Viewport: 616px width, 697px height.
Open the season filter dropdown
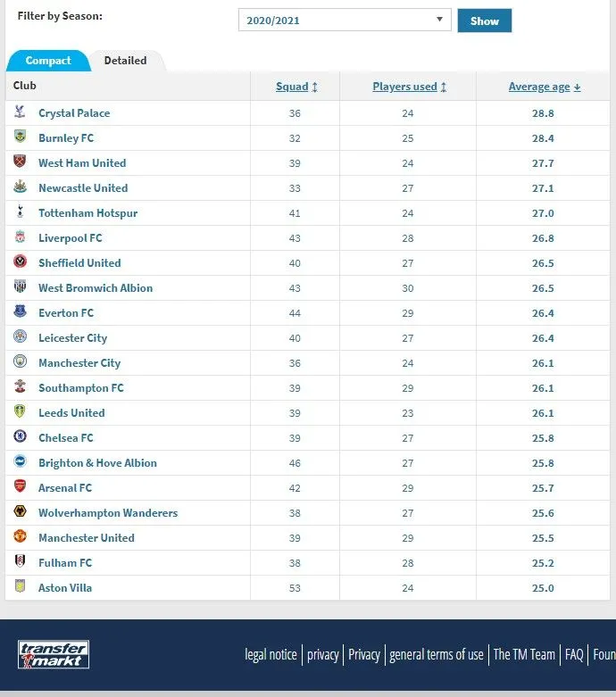coord(345,20)
